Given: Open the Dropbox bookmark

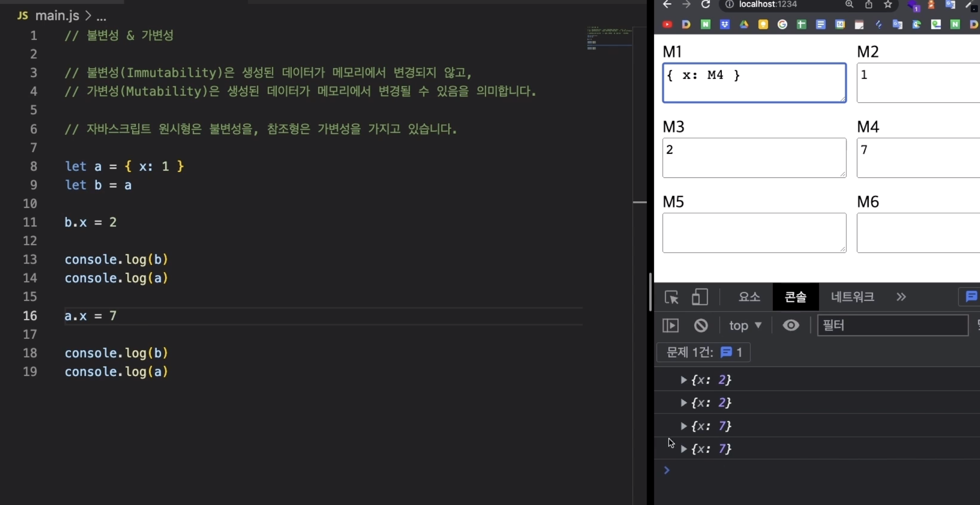Looking at the screenshot, I should pyautogui.click(x=725, y=24).
